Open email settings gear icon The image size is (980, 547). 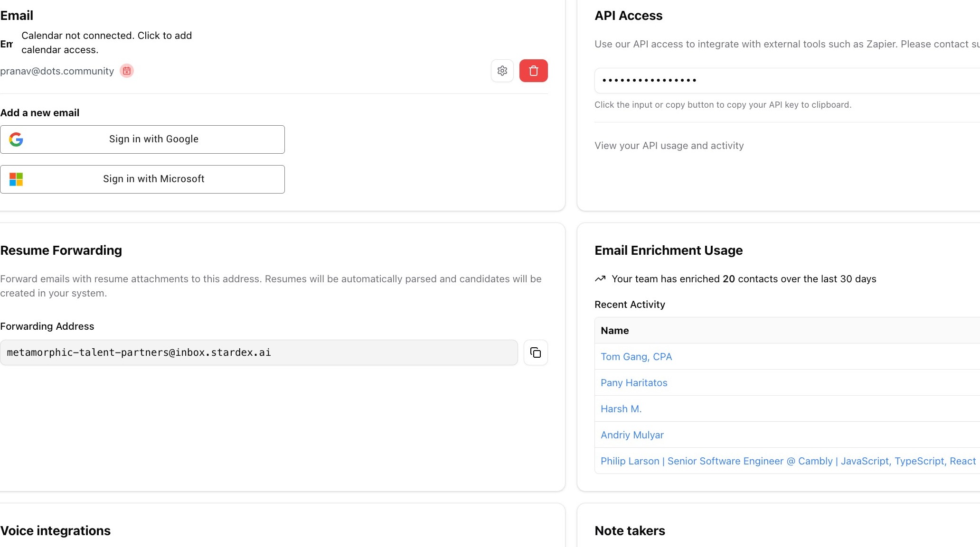[x=502, y=71]
